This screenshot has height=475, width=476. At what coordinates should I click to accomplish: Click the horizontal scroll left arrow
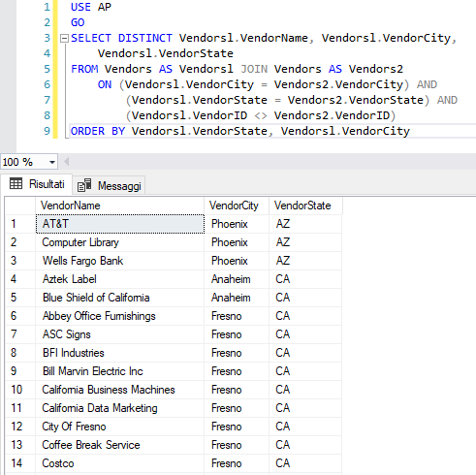[67, 162]
